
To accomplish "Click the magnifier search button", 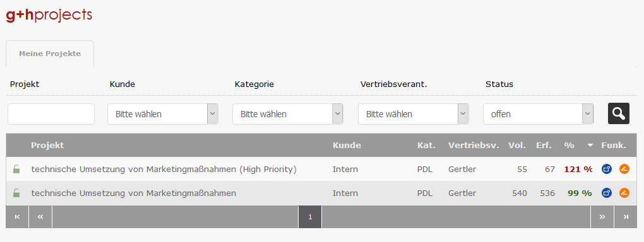I will pos(619,113).
